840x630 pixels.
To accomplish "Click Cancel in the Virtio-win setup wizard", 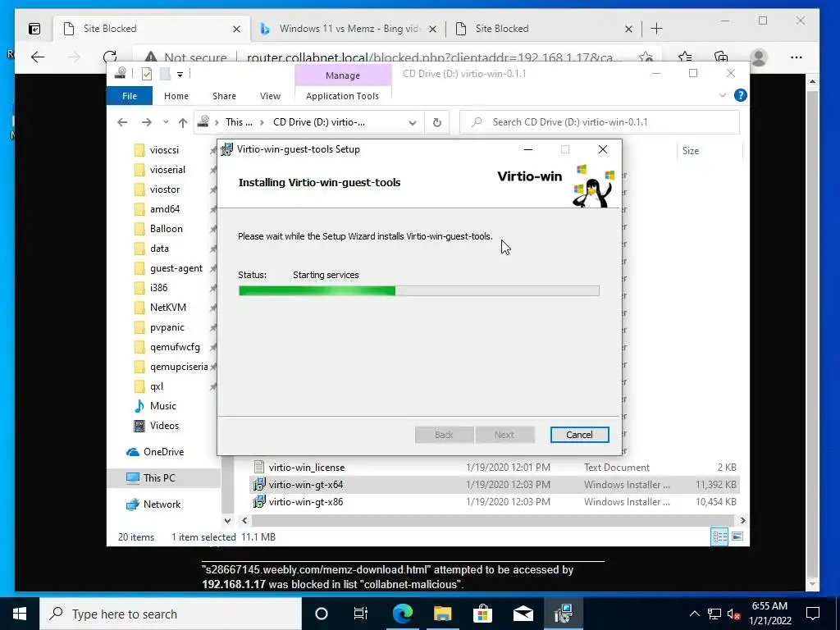I will (x=579, y=435).
